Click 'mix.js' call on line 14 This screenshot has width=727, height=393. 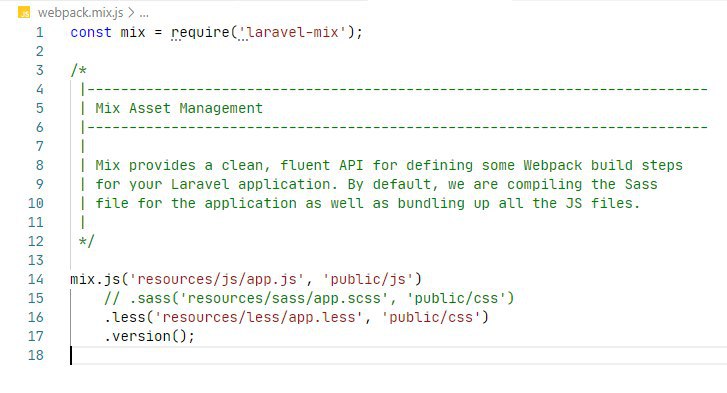tap(96, 279)
